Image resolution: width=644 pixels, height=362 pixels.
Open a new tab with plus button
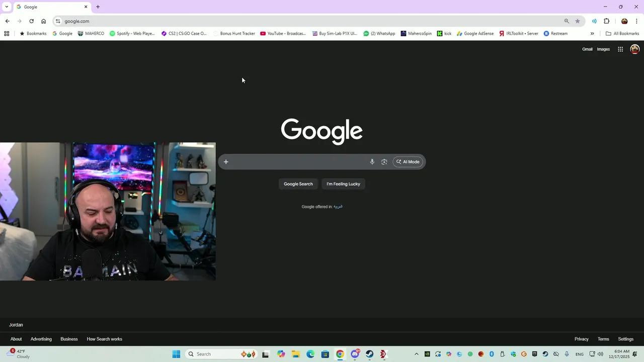[98, 7]
